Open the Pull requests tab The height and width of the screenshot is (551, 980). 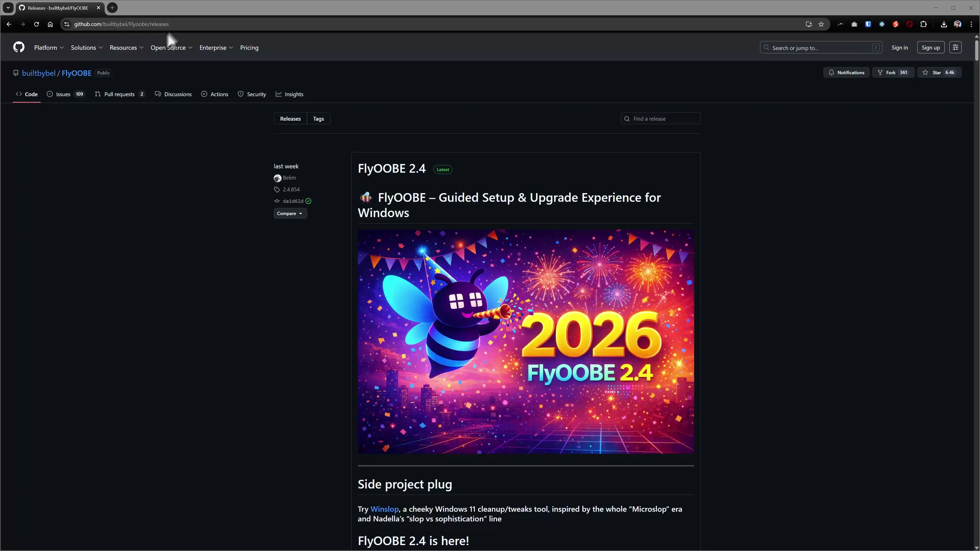[x=119, y=94]
